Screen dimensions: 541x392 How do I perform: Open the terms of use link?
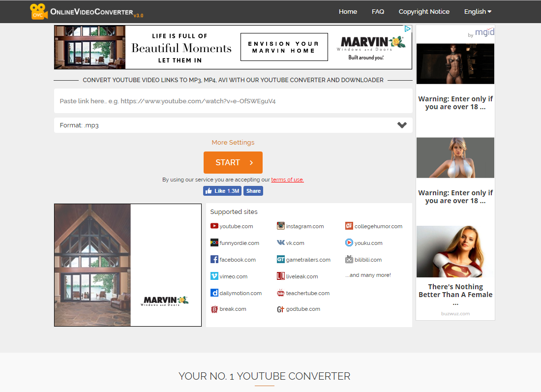287,180
